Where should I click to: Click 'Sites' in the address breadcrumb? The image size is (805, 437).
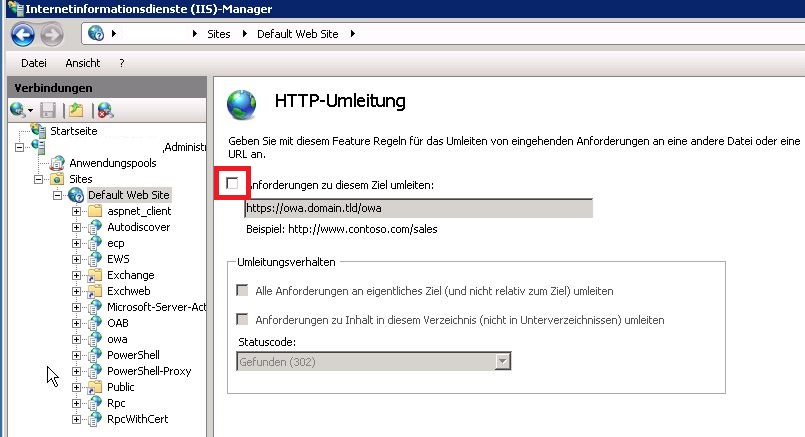pyautogui.click(x=219, y=34)
